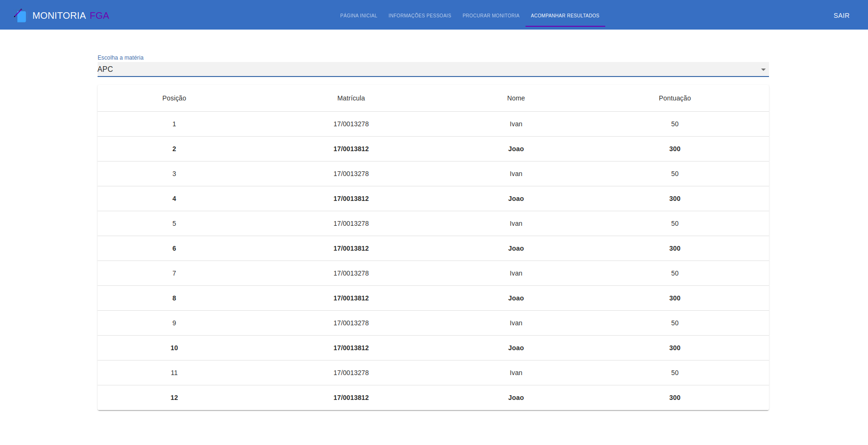Image resolution: width=868 pixels, height=445 pixels.
Task: Click score 300 in row 12
Action: (x=675, y=398)
